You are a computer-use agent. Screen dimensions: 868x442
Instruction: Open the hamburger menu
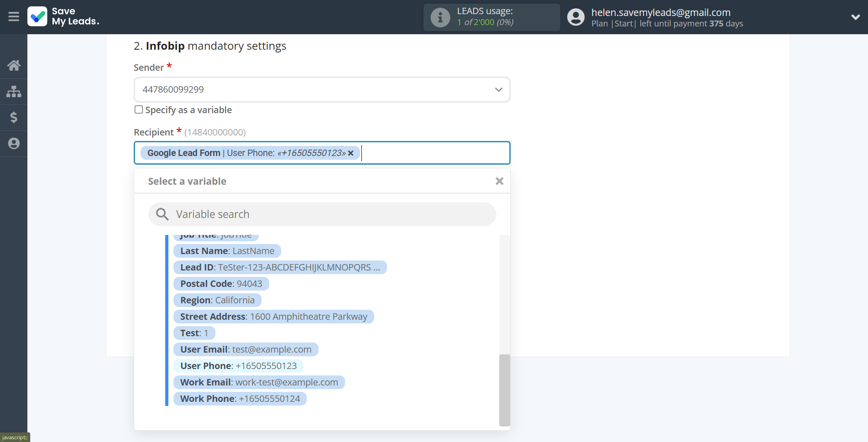[14, 17]
